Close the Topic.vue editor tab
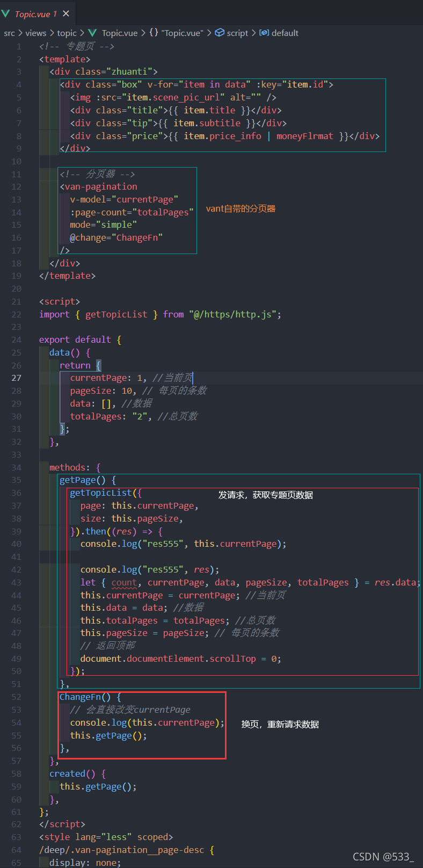The width and height of the screenshot is (423, 868). (x=66, y=13)
